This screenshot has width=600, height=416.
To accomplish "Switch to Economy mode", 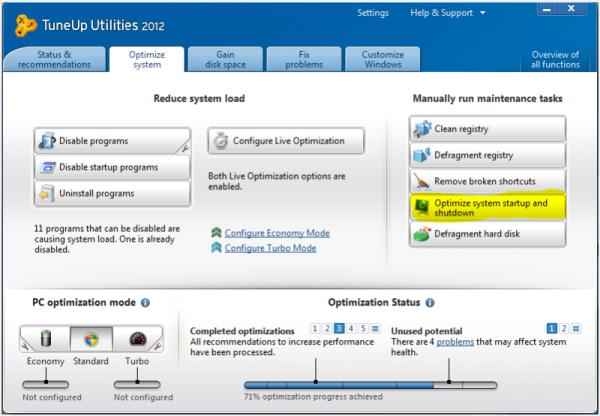I will pyautogui.click(x=46, y=339).
